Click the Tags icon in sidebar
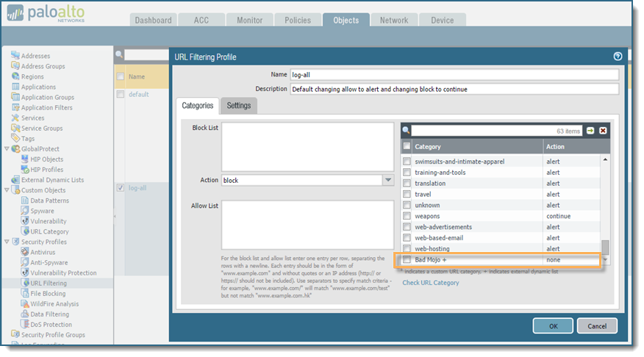The height and width of the screenshot is (357, 644). [15, 138]
